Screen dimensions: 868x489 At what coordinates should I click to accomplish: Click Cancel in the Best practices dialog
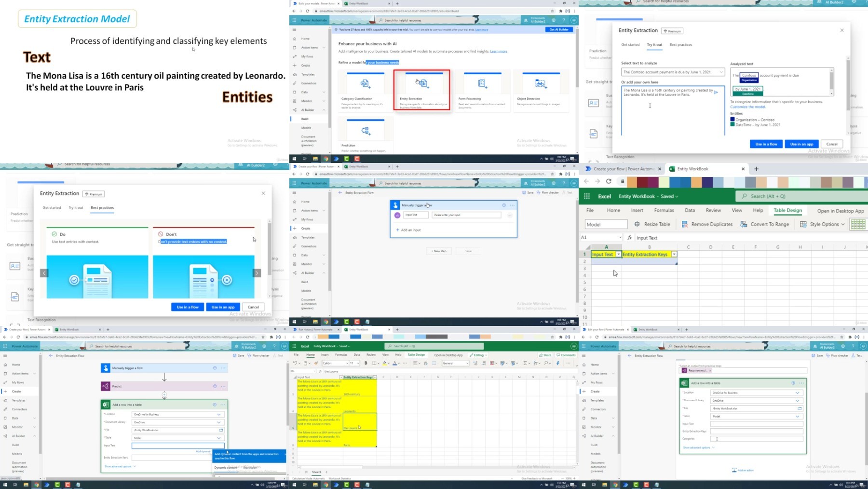click(253, 307)
